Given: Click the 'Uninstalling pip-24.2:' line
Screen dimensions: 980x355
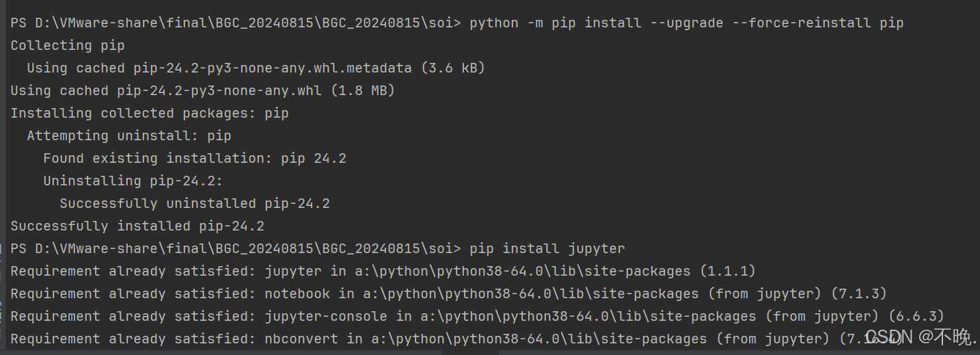Looking at the screenshot, I should pyautogui.click(x=133, y=181).
